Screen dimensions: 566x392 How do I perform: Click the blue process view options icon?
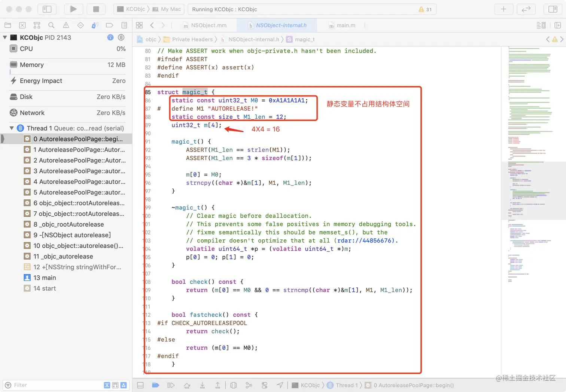(x=110, y=37)
